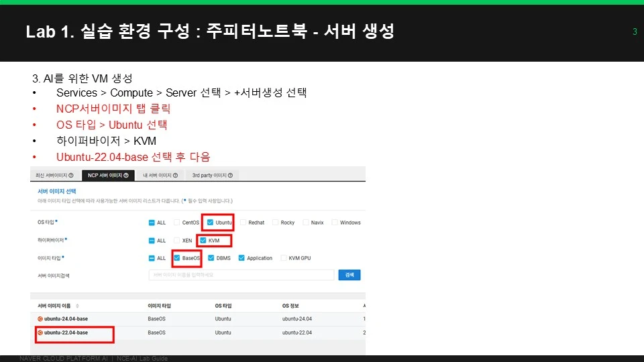Click red bullet OS 타입 > Ubuntu 선택
Screen dimensions: 644x362
[x=112, y=125]
